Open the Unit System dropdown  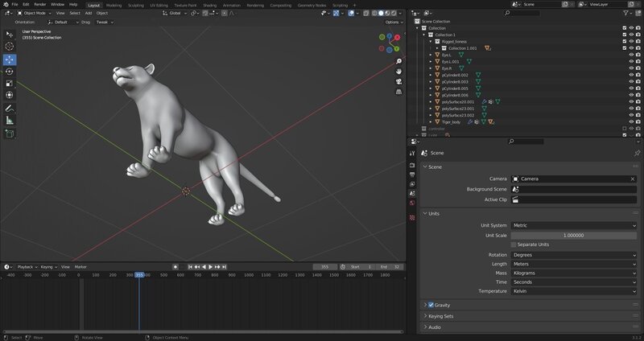pyautogui.click(x=573, y=225)
